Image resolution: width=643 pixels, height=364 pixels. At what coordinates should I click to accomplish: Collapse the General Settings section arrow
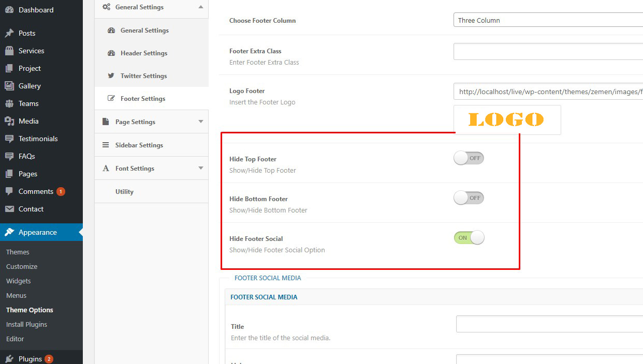(x=201, y=7)
